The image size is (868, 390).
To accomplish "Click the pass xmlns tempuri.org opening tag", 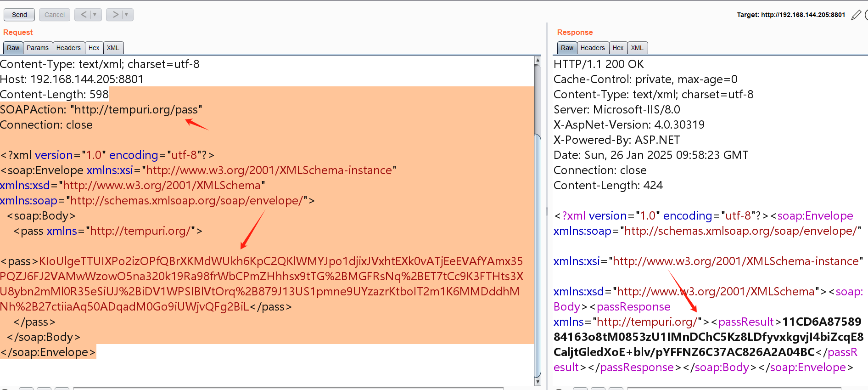I will (x=108, y=231).
